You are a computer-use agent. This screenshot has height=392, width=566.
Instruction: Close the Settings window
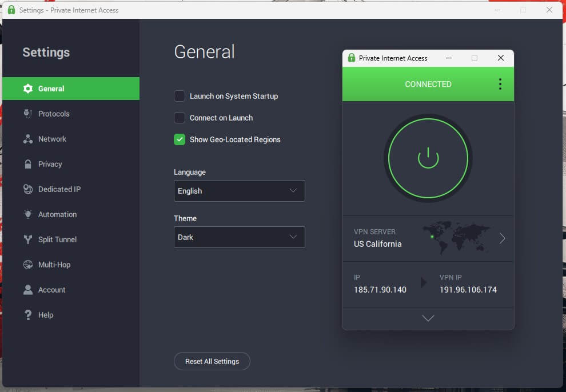pos(549,10)
